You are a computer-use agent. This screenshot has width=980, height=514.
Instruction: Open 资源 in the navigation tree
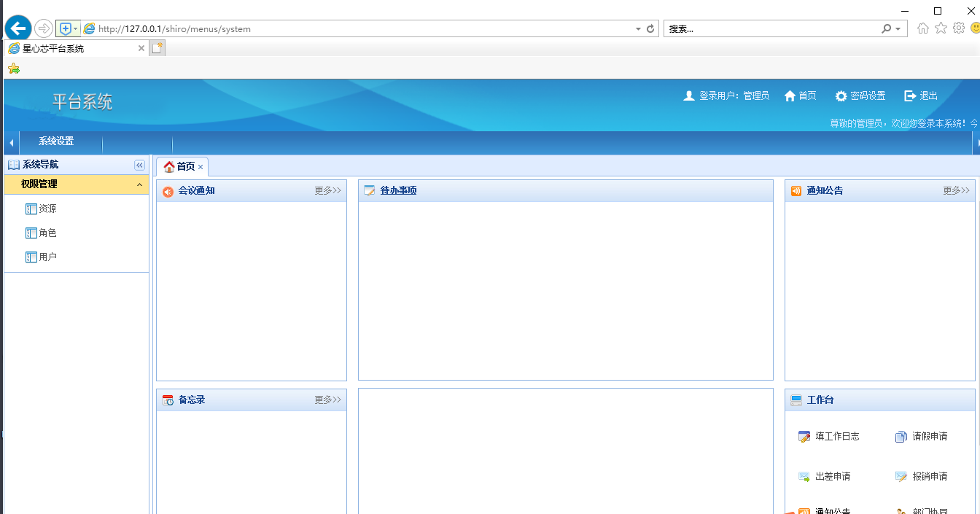coord(47,209)
